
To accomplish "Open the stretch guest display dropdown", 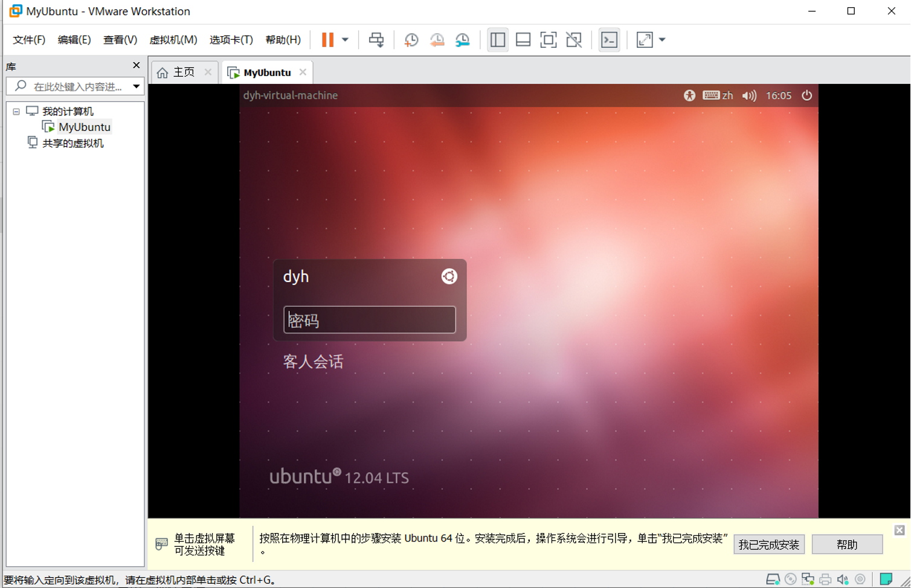I will (x=661, y=39).
